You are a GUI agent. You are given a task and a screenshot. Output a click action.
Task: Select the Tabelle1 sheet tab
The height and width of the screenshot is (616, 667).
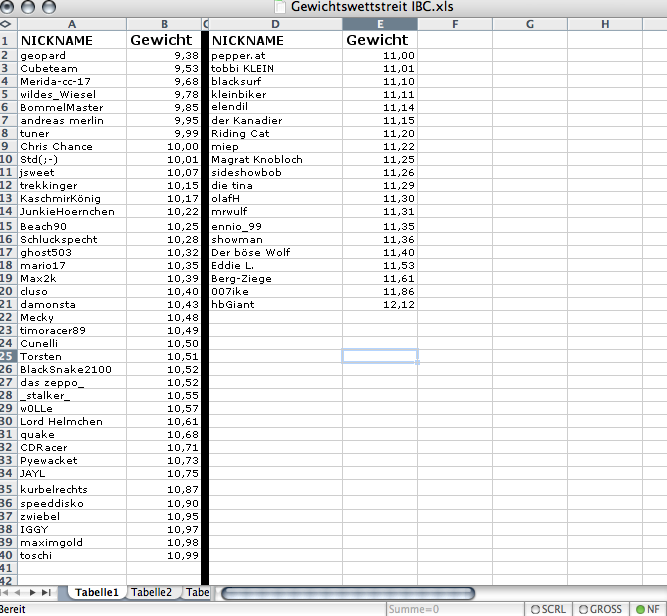[96, 593]
